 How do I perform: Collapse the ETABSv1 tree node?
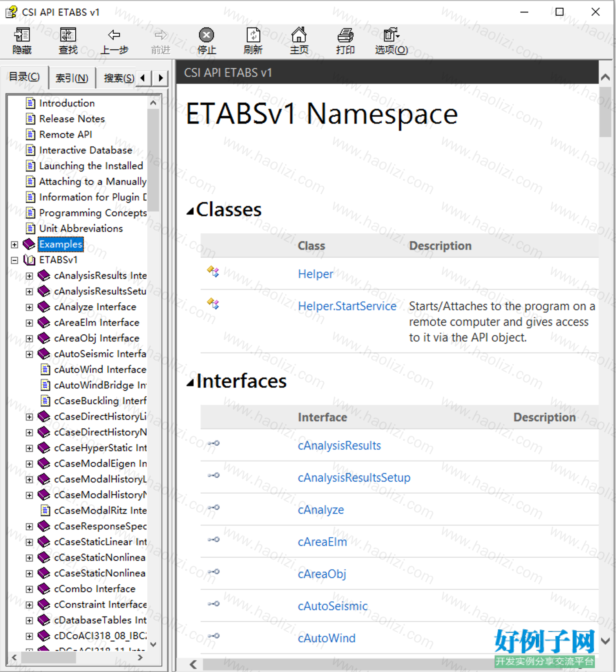[x=14, y=260]
